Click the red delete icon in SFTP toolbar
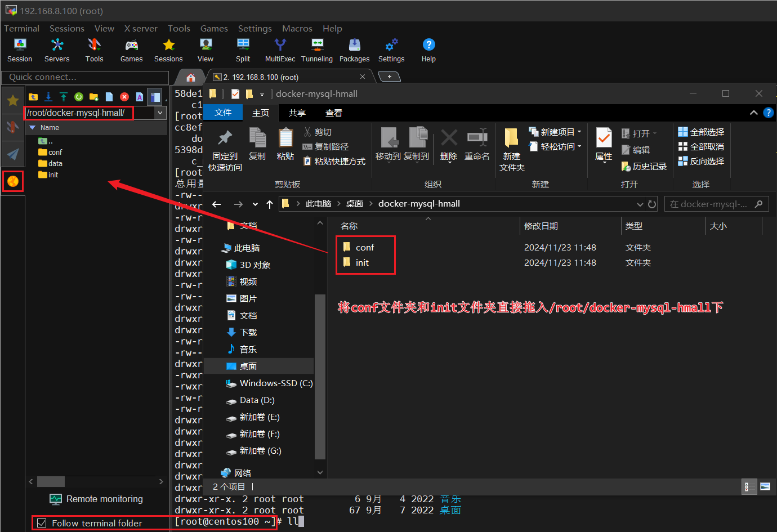Viewport: 777px width, 532px height. pos(124,97)
